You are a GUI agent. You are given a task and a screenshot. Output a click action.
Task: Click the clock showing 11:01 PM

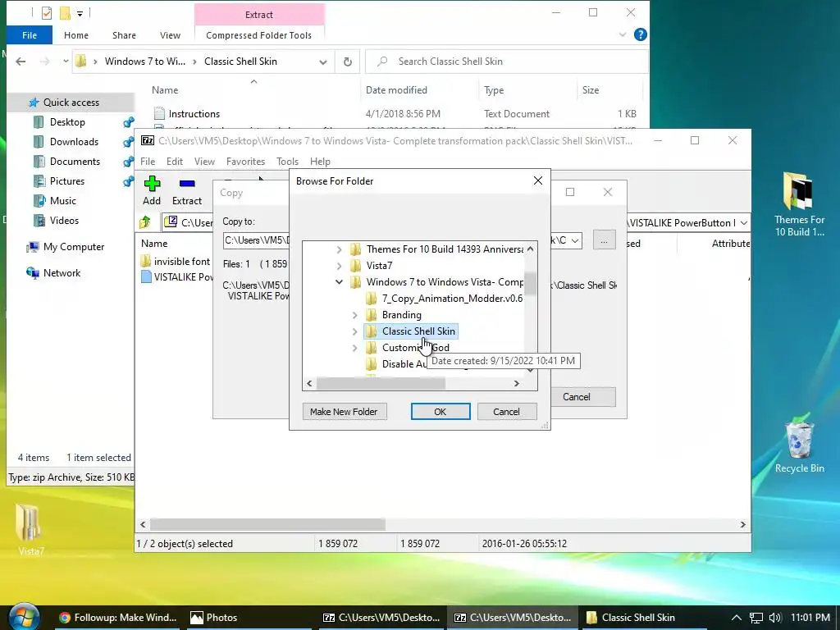click(x=810, y=618)
